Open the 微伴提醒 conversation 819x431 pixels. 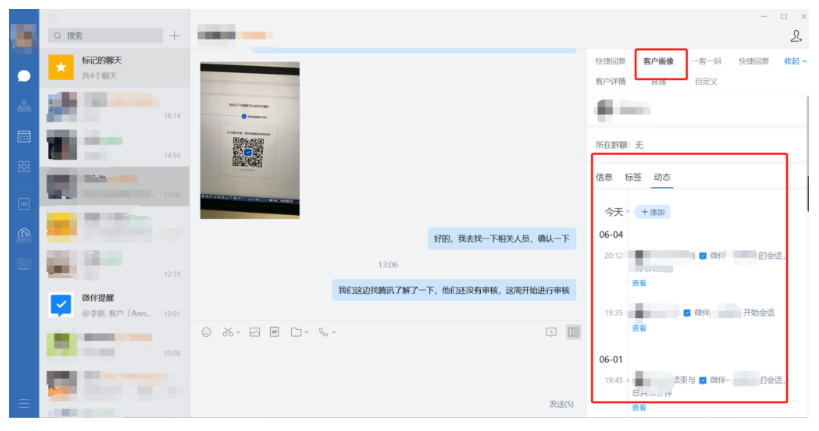[114, 305]
